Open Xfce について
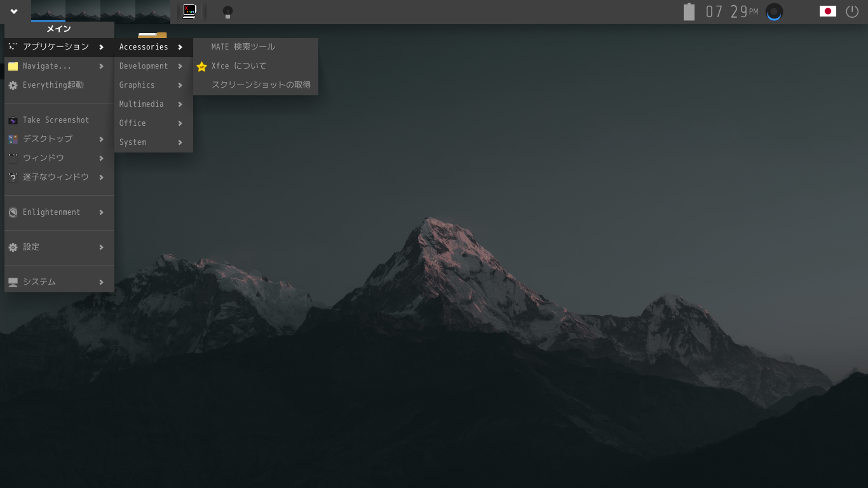Image resolution: width=868 pixels, height=488 pixels. (255, 66)
